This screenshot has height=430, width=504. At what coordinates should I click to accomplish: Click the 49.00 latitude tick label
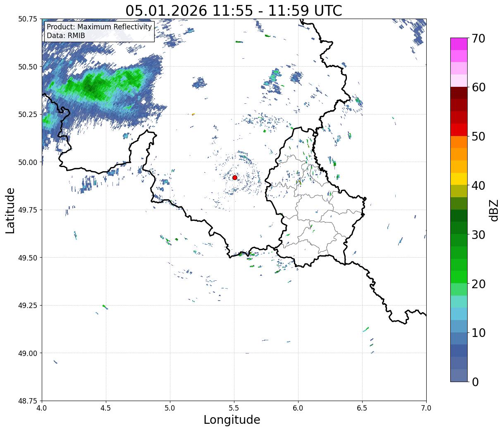[x=28, y=353]
